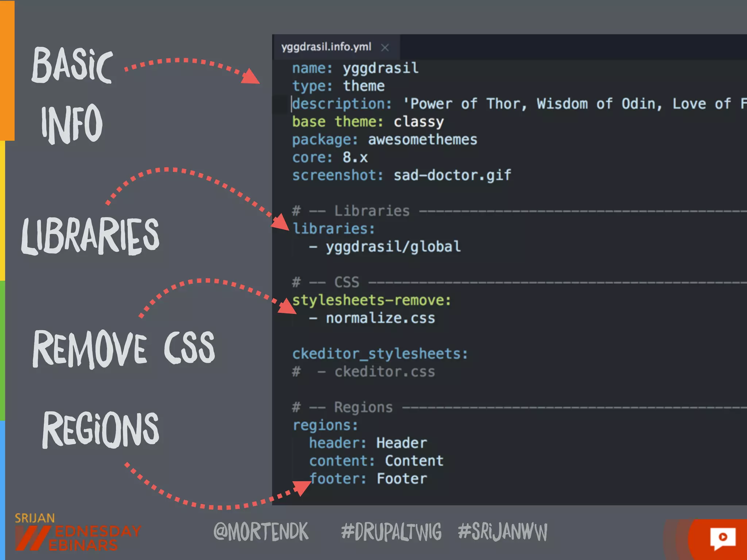The width and height of the screenshot is (747, 560).
Task: Click the 'core: 8.x' line
Action: click(x=330, y=157)
